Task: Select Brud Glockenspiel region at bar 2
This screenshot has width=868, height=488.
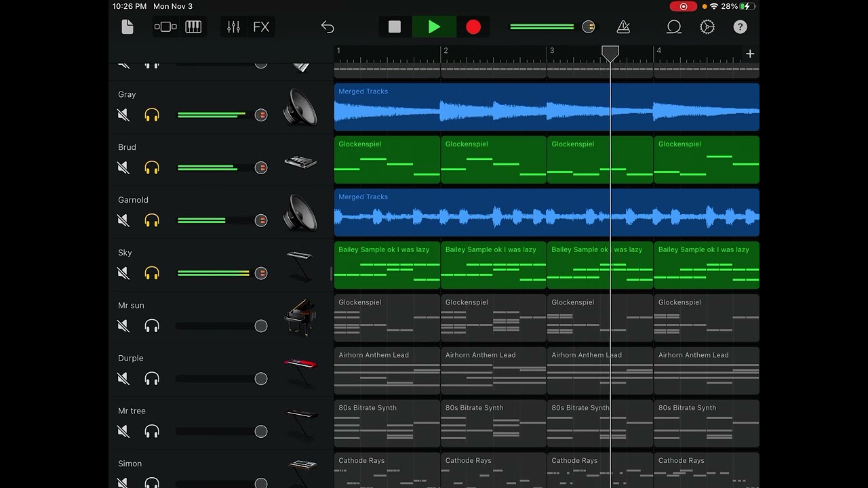Action: pyautogui.click(x=494, y=160)
